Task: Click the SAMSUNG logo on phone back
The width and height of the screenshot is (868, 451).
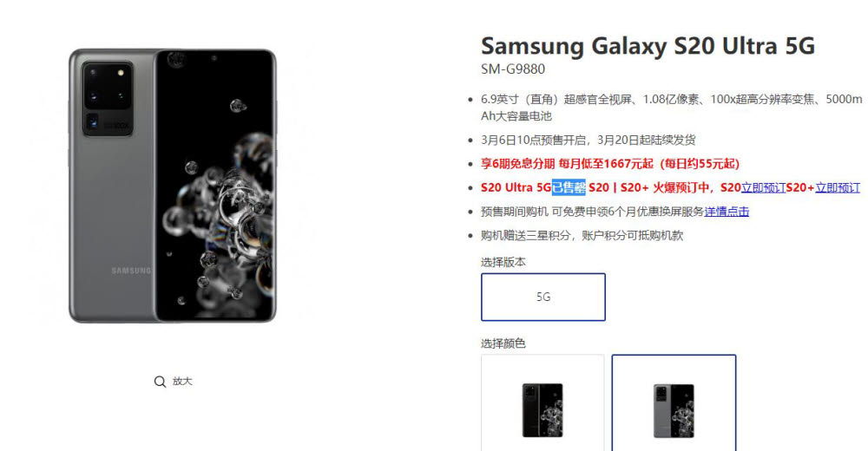Action: [x=131, y=271]
